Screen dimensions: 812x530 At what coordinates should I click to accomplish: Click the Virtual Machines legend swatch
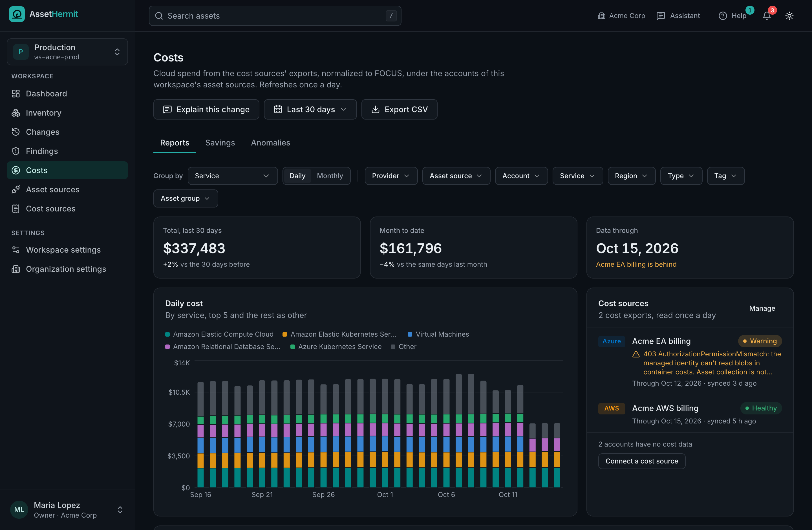coord(410,334)
